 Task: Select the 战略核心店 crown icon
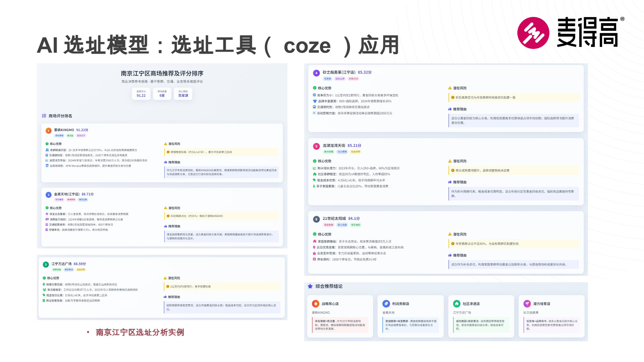point(316,304)
